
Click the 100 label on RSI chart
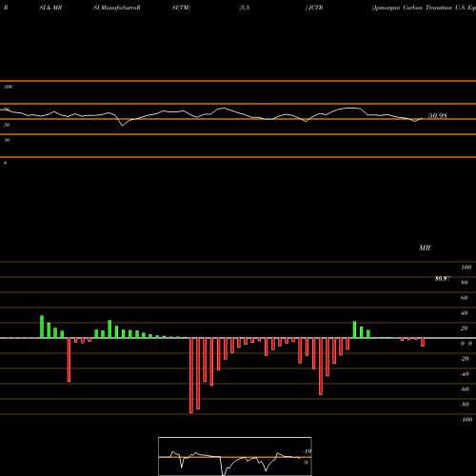(8, 87)
